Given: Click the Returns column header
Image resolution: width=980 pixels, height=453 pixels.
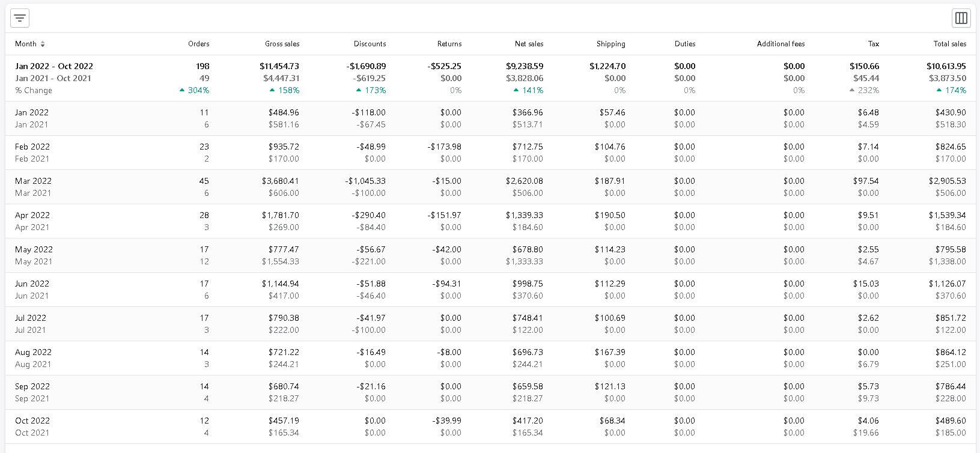Looking at the screenshot, I should coord(449,44).
